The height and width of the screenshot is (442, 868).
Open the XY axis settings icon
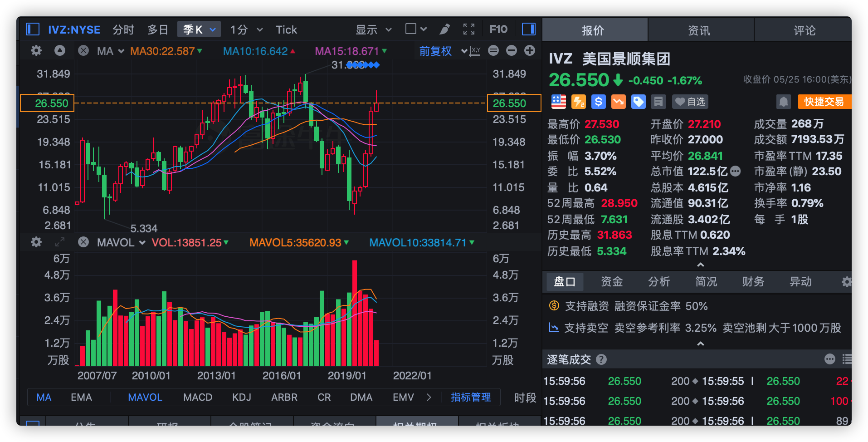[475, 51]
